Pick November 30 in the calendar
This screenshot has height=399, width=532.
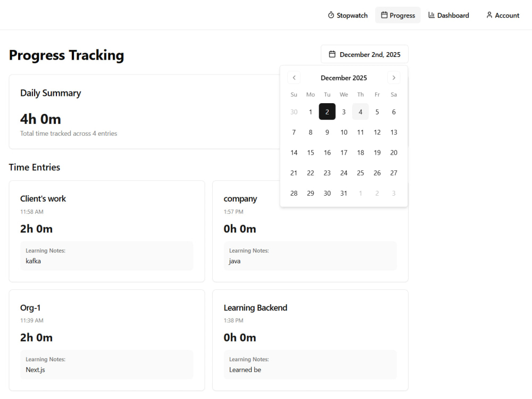tap(294, 112)
